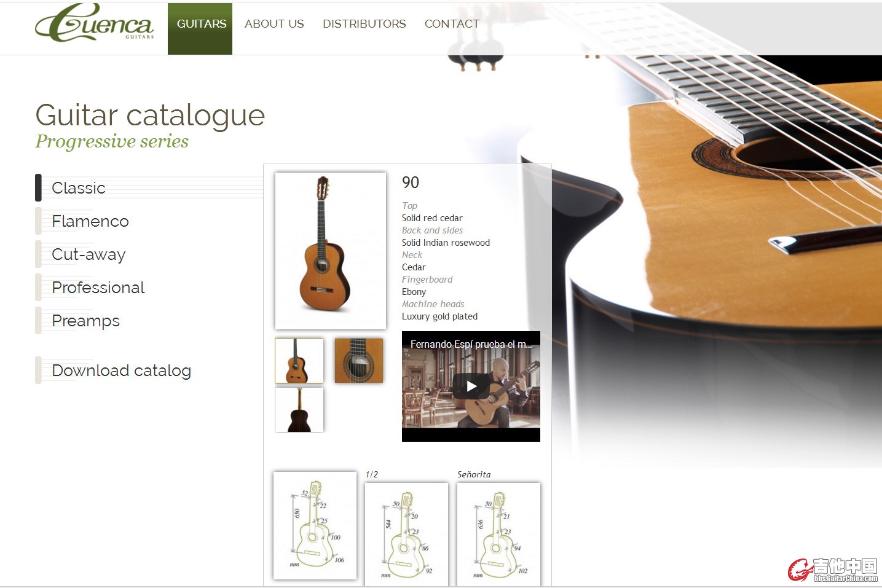Click the Download catalog link

pyautogui.click(x=121, y=370)
